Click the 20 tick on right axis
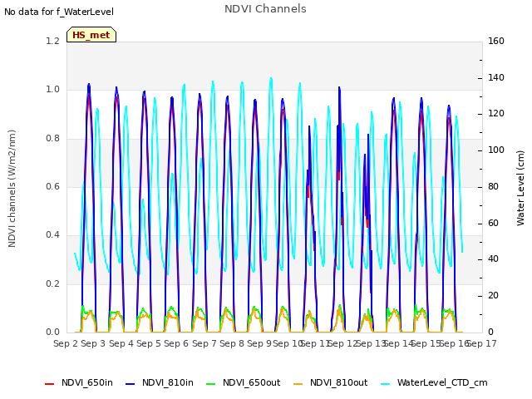The image size is (532, 399). click(x=493, y=296)
